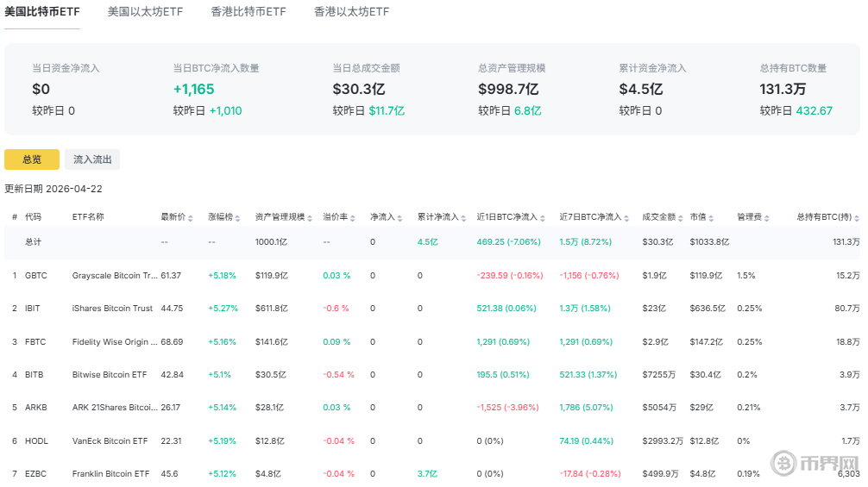Click the 代码 column header
Viewport: 868px width, 487px height.
pyautogui.click(x=33, y=216)
